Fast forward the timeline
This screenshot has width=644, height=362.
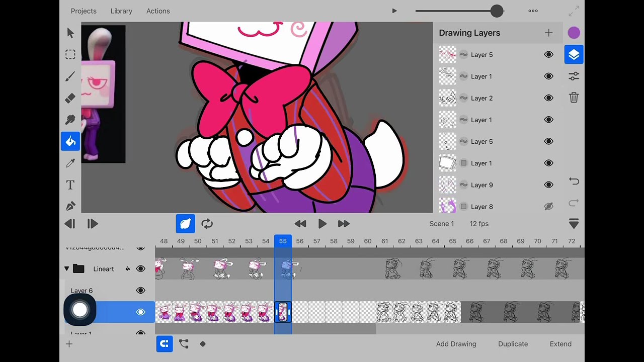[x=344, y=224]
